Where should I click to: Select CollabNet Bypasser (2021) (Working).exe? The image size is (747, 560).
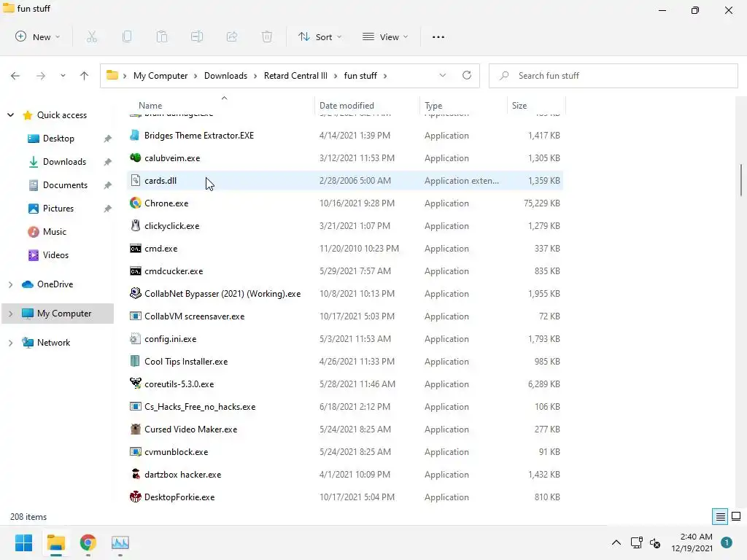pyautogui.click(x=345, y=293)
